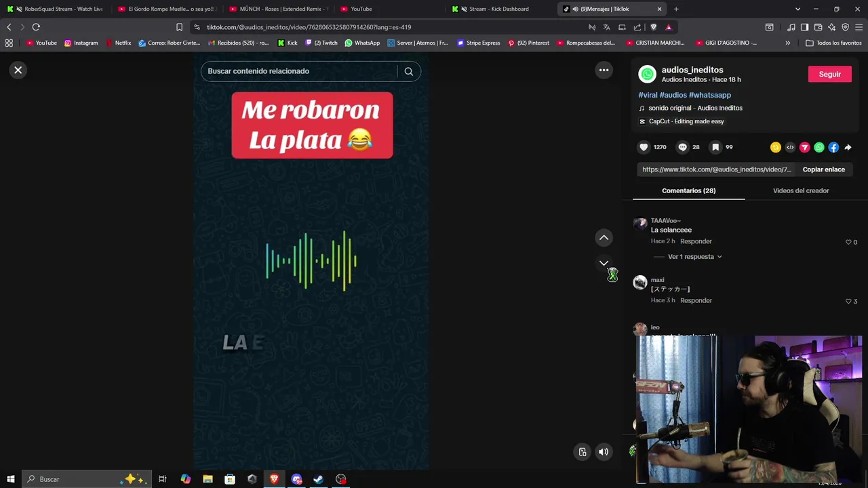Image resolution: width=868 pixels, height=488 pixels.
Task: Open the three-dots more options menu
Action: pyautogui.click(x=604, y=70)
